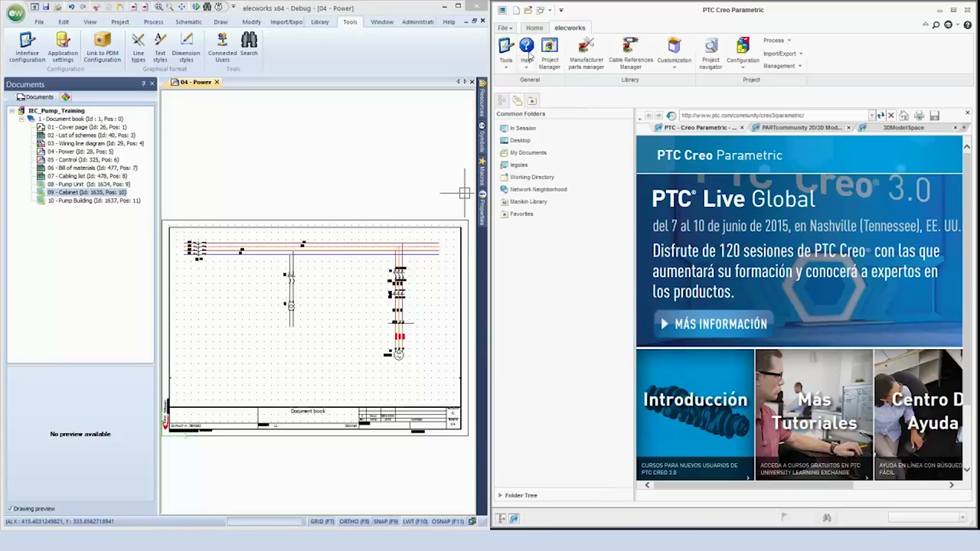
Task: Click Creo browser refresh icon
Action: (880, 116)
